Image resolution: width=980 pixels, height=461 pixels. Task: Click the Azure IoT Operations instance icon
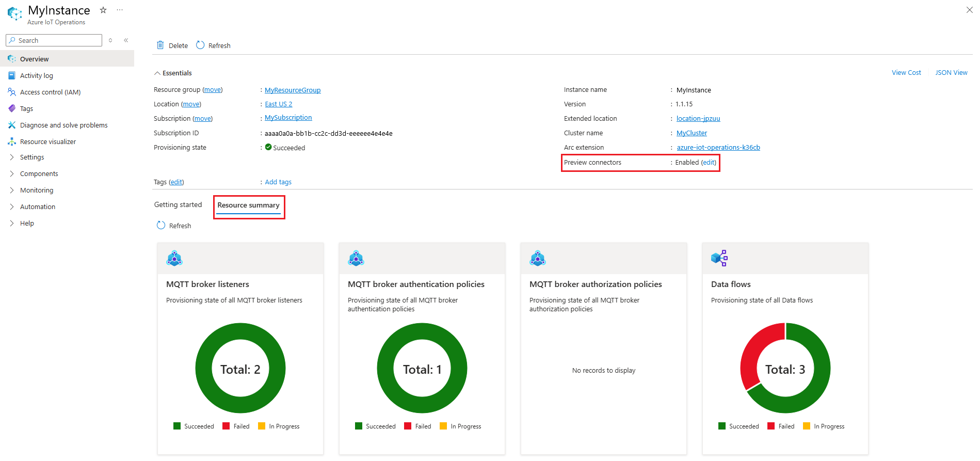pos(15,13)
